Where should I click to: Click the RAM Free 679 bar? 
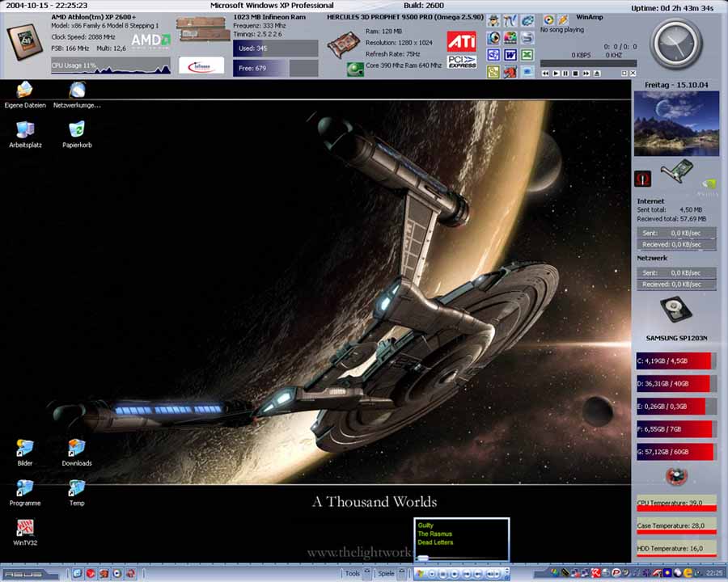tap(275, 68)
